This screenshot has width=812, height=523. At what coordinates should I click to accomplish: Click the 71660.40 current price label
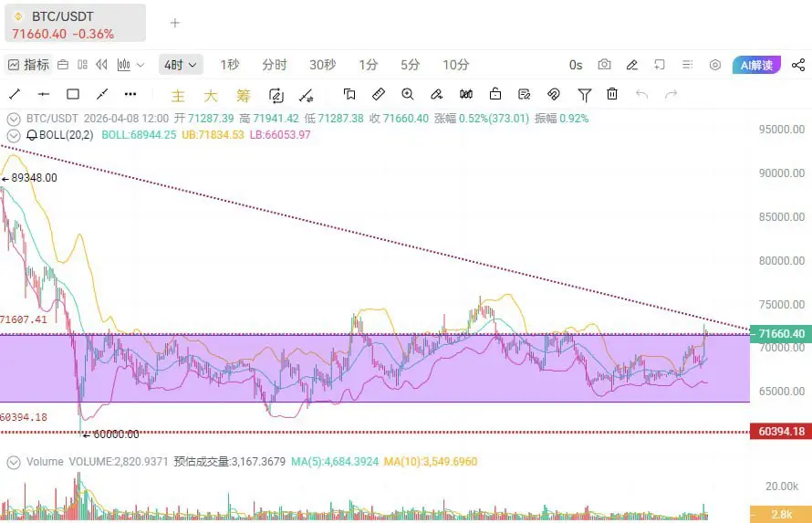(x=781, y=333)
